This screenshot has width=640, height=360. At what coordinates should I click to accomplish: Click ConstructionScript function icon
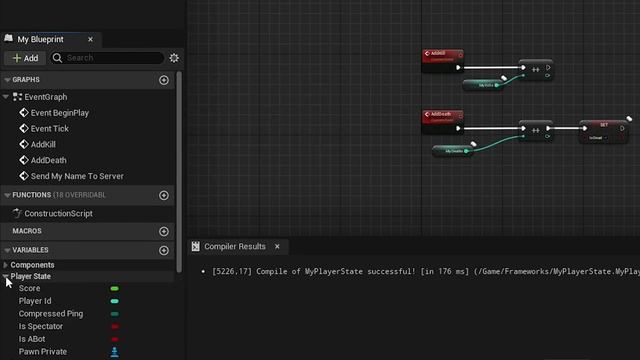coord(17,213)
